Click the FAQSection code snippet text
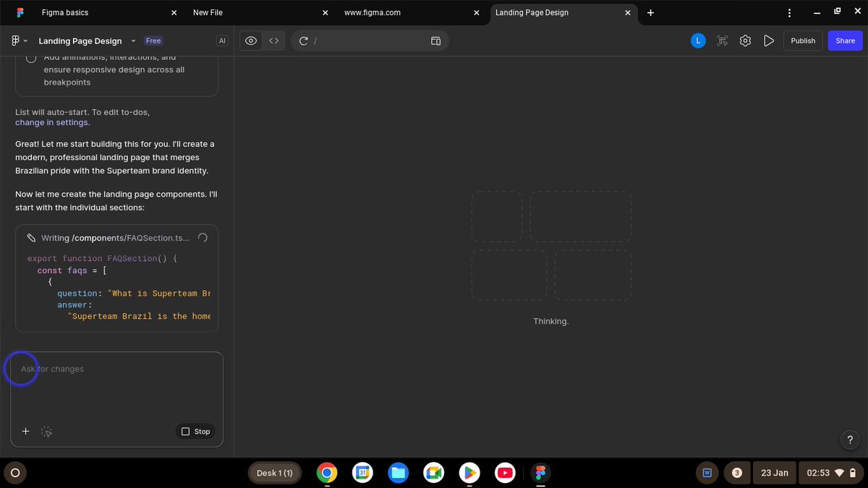868x488 pixels. [119, 287]
